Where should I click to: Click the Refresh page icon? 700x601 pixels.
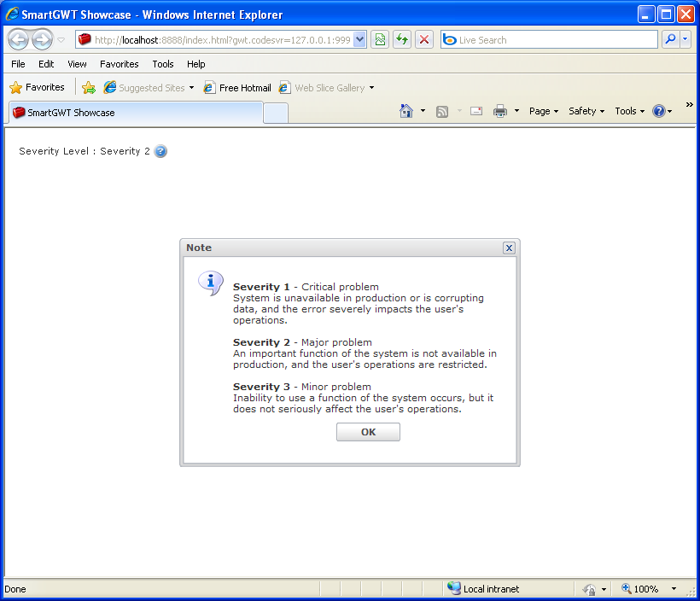(x=402, y=40)
